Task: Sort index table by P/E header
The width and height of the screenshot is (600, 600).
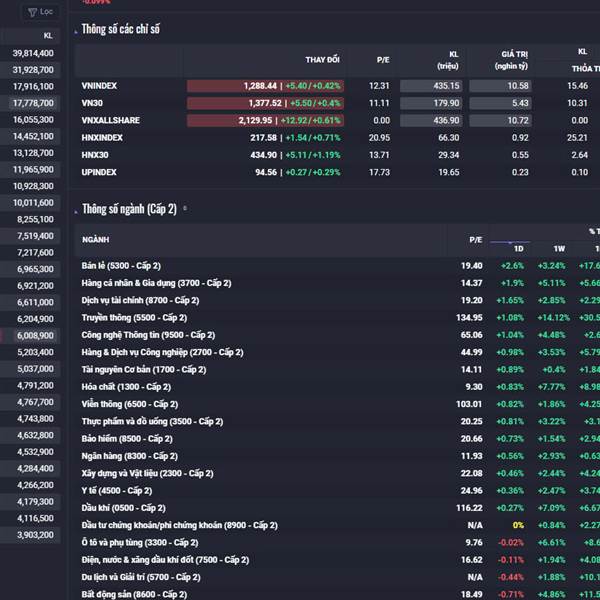Action: (x=383, y=60)
